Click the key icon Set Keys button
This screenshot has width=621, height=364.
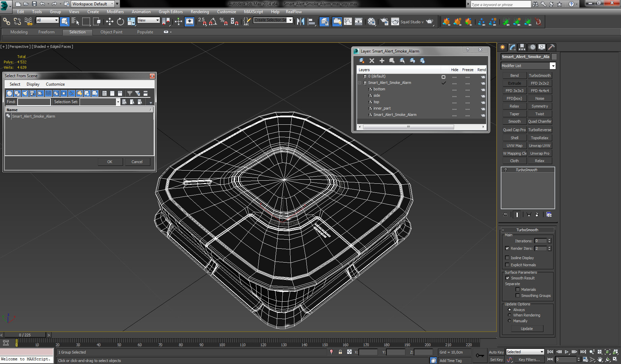pos(480,356)
